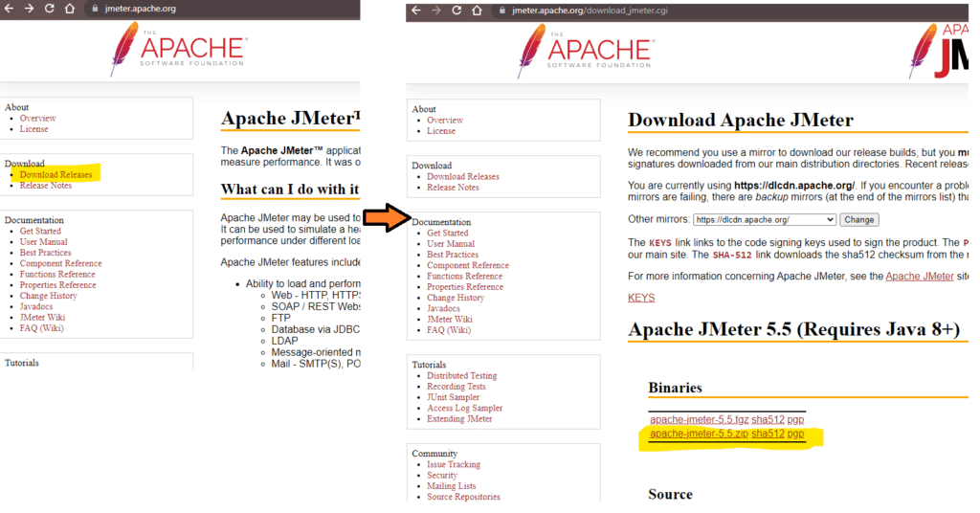Click the JMeter logo on the download page
This screenshot has height=513, width=980.
(x=938, y=52)
